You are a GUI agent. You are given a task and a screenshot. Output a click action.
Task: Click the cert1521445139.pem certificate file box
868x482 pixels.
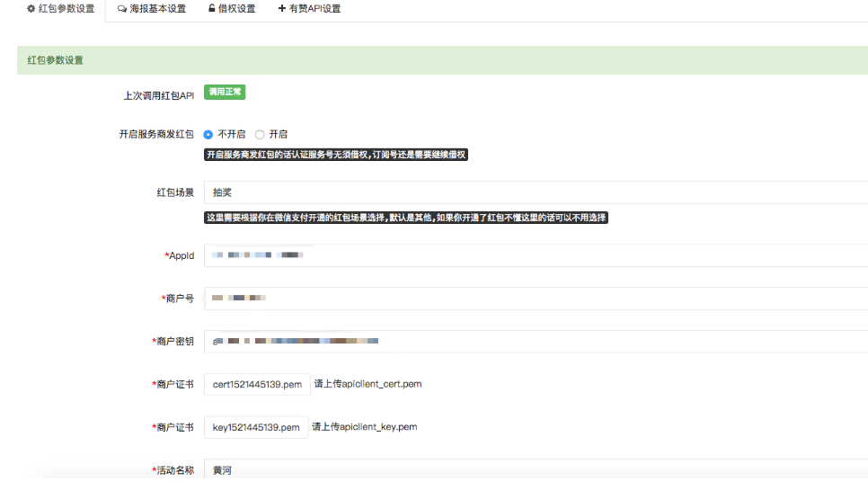tap(257, 384)
